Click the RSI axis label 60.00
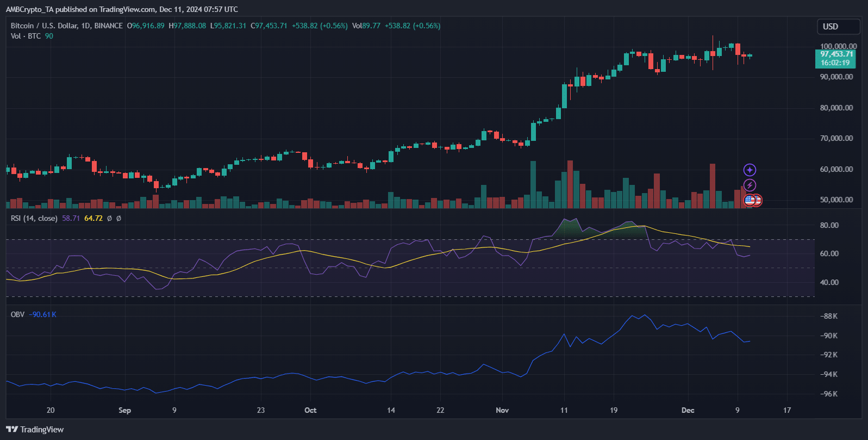The image size is (868, 440). 829,254
